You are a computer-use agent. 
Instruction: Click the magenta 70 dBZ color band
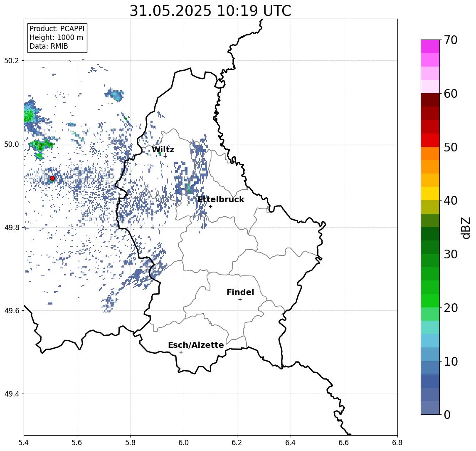pyautogui.click(x=430, y=47)
